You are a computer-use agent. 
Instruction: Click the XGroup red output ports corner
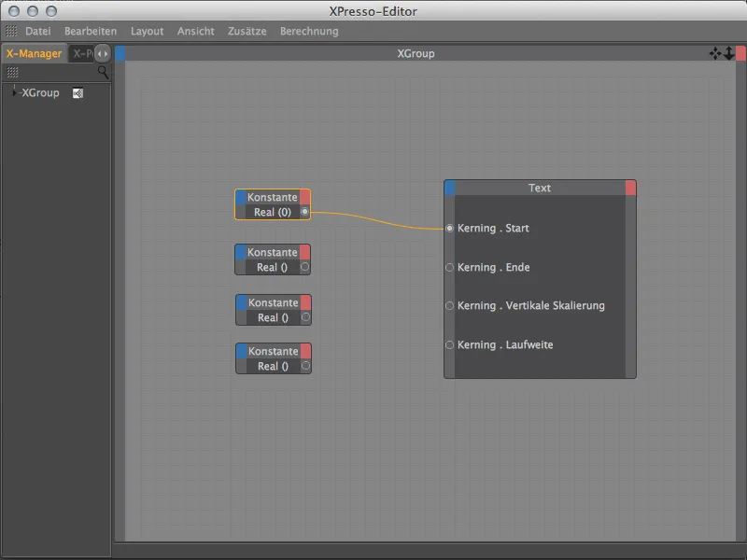pos(740,53)
